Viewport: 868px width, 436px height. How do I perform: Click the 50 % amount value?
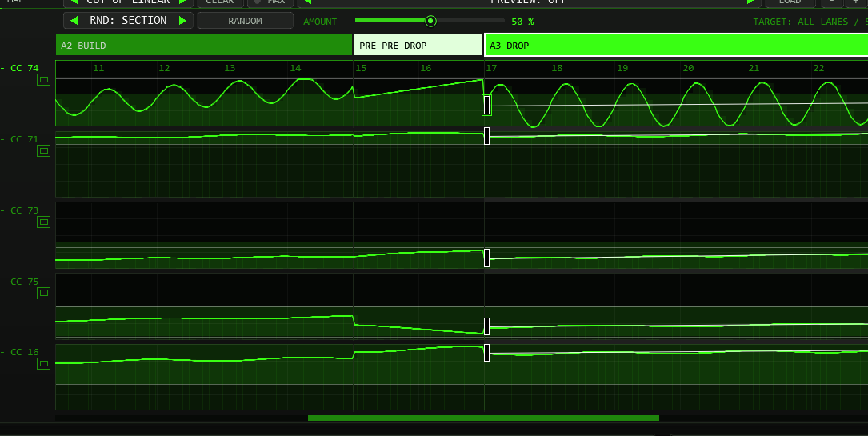point(522,22)
